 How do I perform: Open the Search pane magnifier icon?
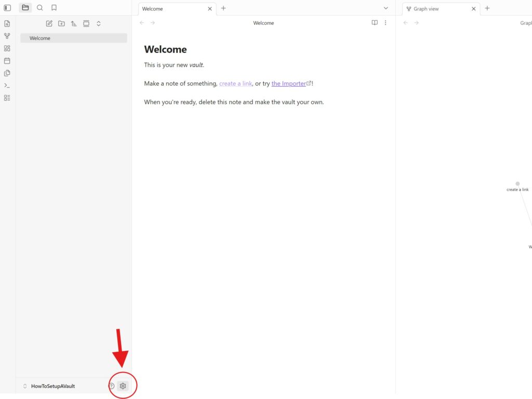pos(40,8)
